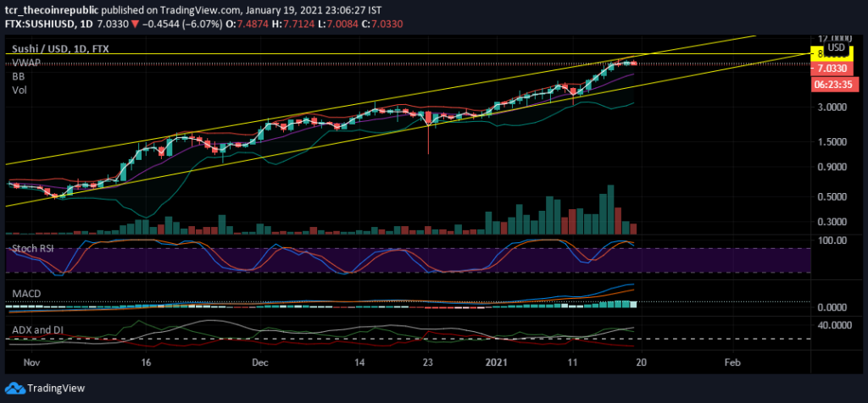Click the yellow horizontal resistance line price tag
Screen dimensions: 868x403
pyautogui.click(x=831, y=54)
